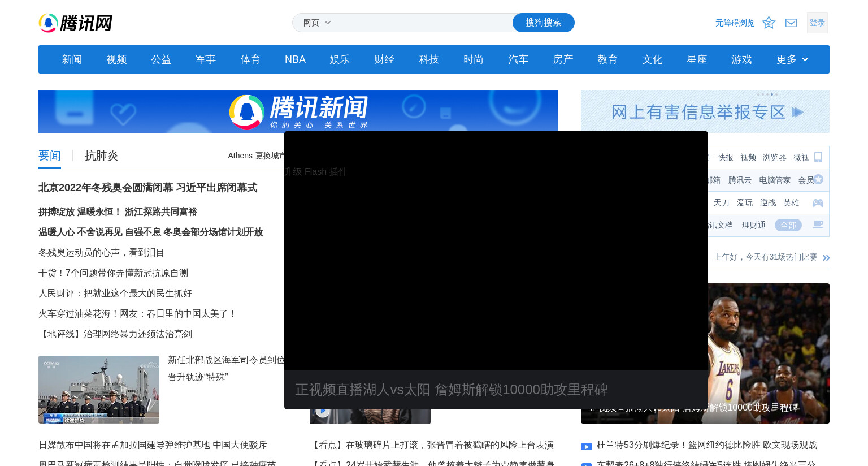Open the 公益 nav item

161,59
